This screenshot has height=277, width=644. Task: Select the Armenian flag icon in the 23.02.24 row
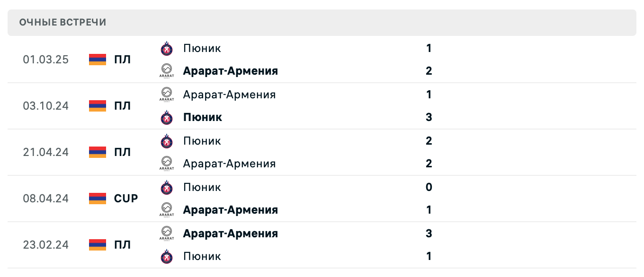[96, 244]
